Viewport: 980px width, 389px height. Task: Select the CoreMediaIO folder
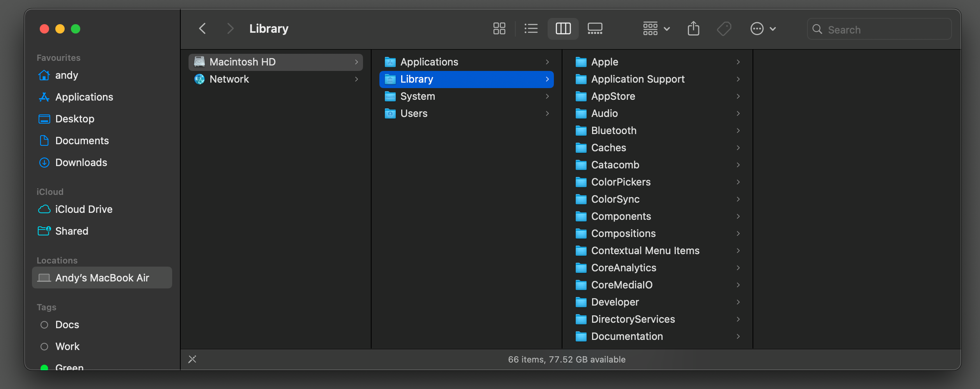click(x=657, y=285)
